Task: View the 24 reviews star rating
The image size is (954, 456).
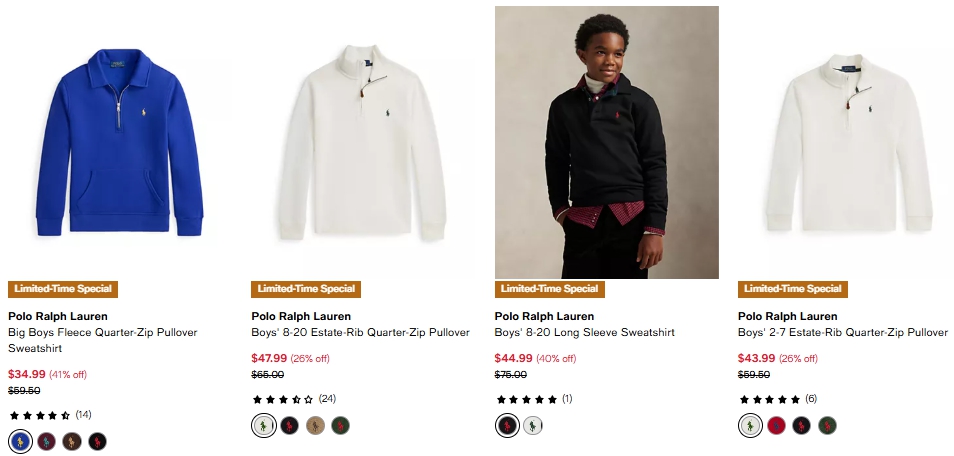Action: (x=283, y=398)
